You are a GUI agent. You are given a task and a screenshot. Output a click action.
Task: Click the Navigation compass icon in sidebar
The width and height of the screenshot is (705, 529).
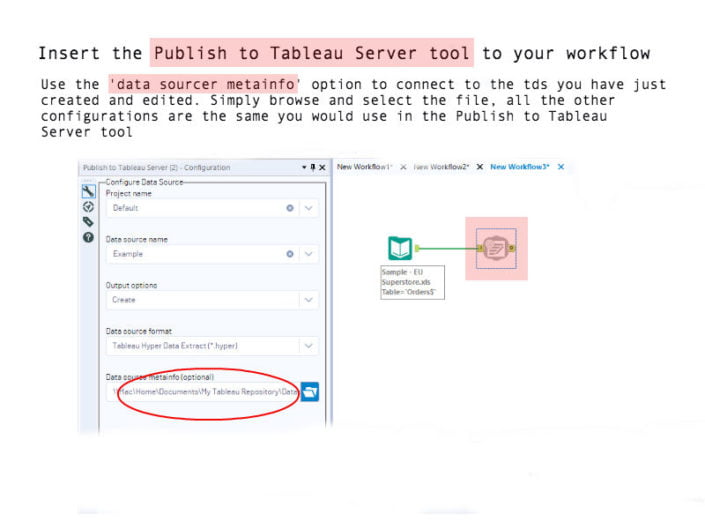pos(88,206)
